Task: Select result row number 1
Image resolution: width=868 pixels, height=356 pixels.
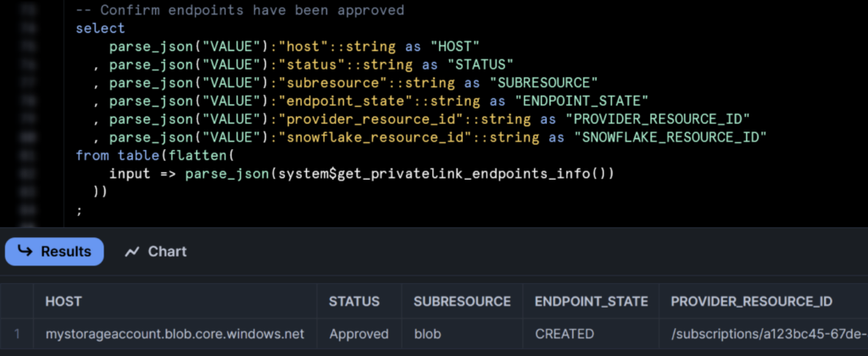Action: point(17,334)
